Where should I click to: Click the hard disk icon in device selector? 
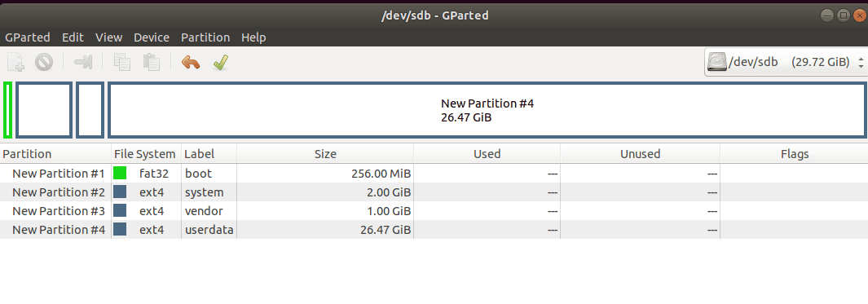click(x=716, y=62)
